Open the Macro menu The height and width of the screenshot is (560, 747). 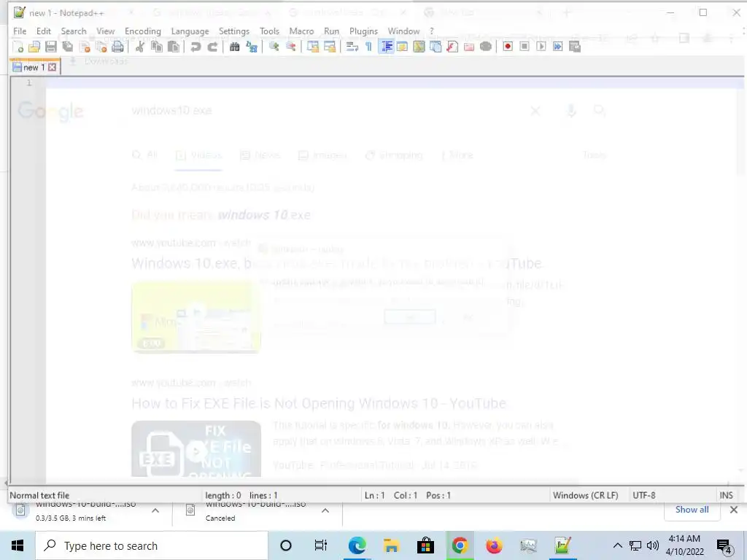(x=301, y=31)
